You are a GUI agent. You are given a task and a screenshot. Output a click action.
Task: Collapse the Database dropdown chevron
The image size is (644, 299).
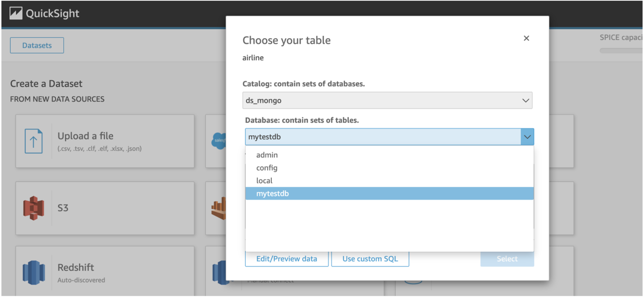[527, 137]
